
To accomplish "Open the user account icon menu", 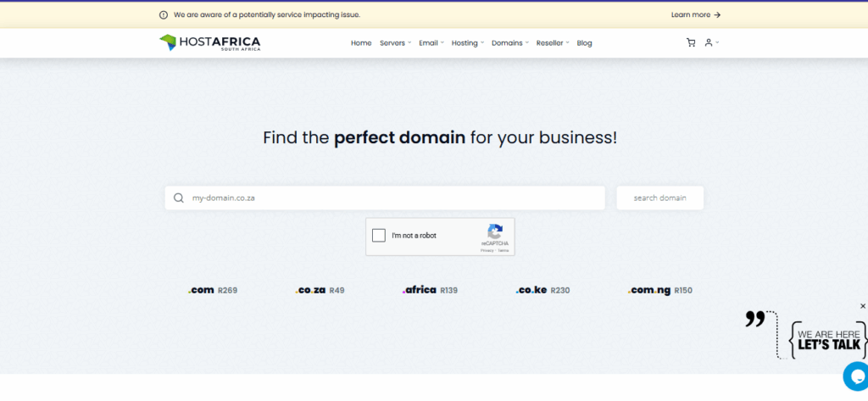I will point(711,42).
